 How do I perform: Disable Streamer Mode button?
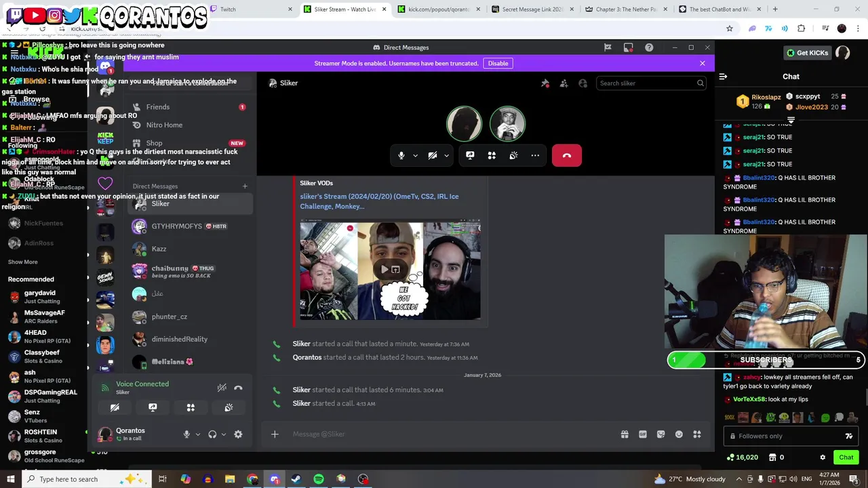click(x=498, y=63)
